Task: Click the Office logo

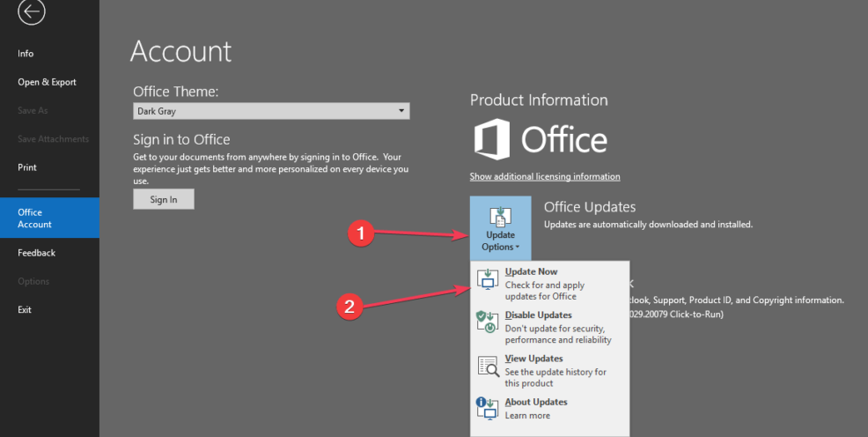Action: pos(541,139)
